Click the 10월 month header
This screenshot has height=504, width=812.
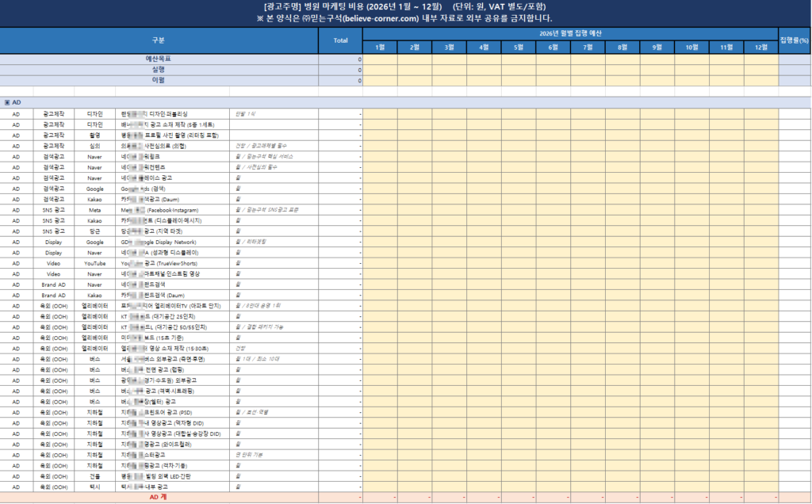(x=691, y=47)
